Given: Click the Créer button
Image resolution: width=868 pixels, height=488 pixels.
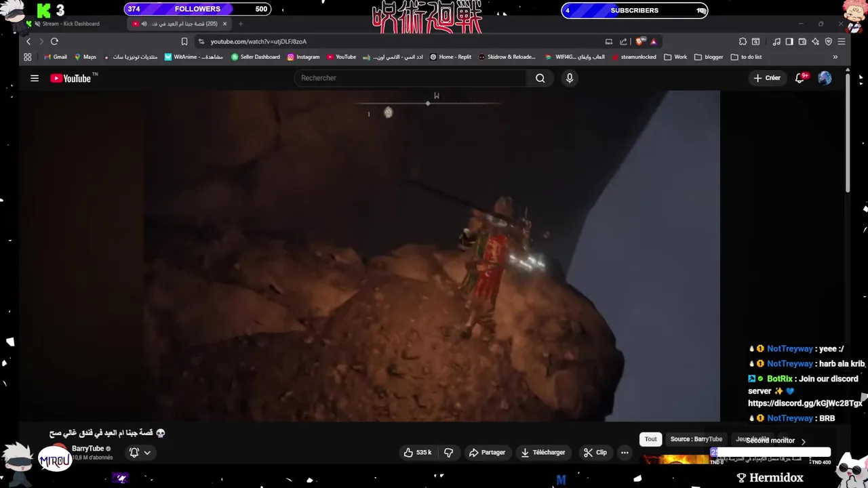Looking at the screenshot, I should click(x=767, y=78).
